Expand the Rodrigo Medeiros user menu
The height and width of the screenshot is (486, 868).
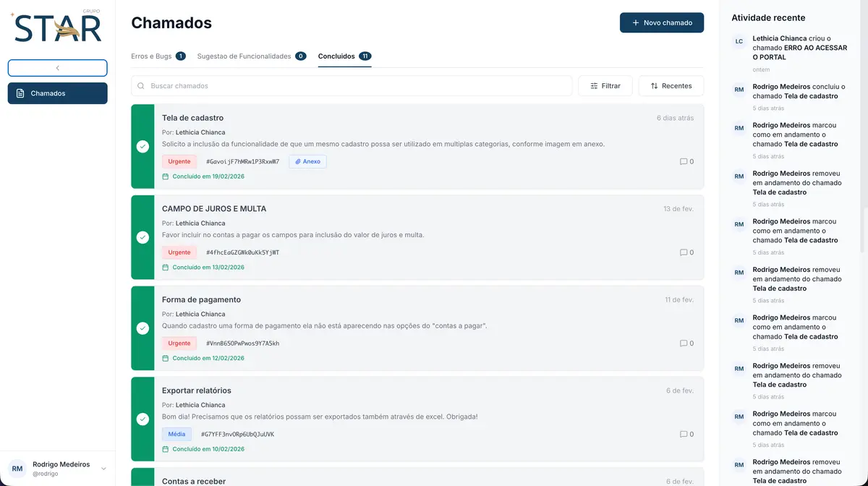tap(103, 469)
